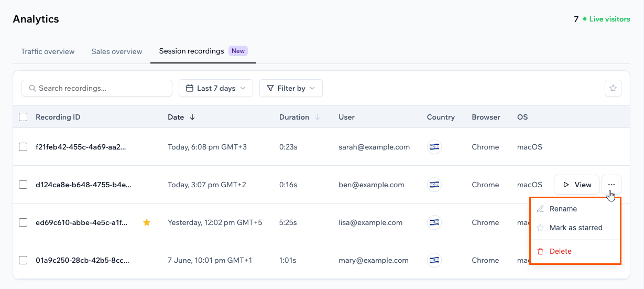
Task: Click sarah@example.com user cell
Action: point(374,147)
